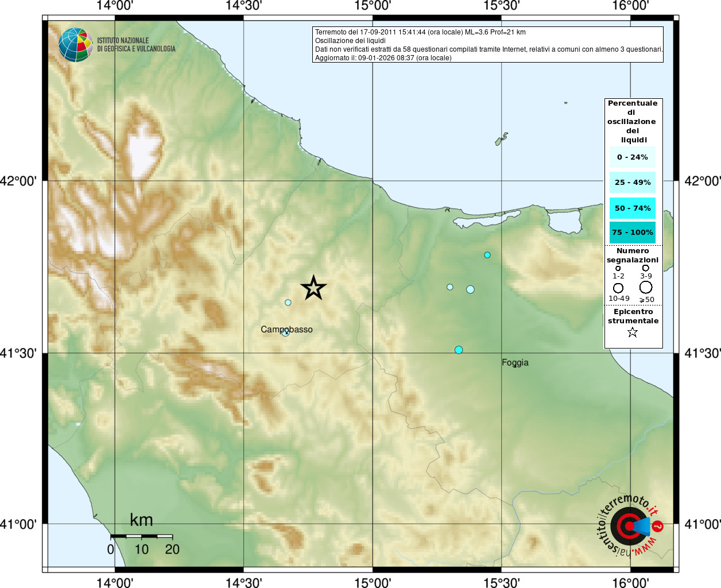Click the 50 - 74% legend swatch
This screenshot has width=721, height=588.
click(633, 208)
